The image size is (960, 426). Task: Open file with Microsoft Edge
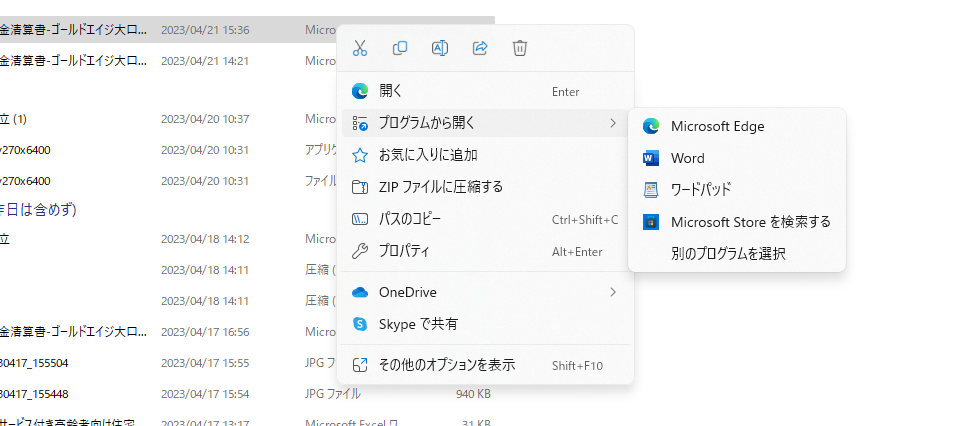pyautogui.click(x=717, y=126)
